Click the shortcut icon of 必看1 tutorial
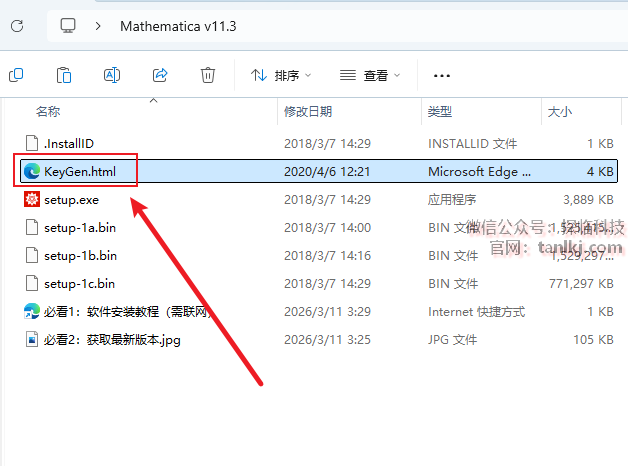The height and width of the screenshot is (466, 628). tap(32, 311)
